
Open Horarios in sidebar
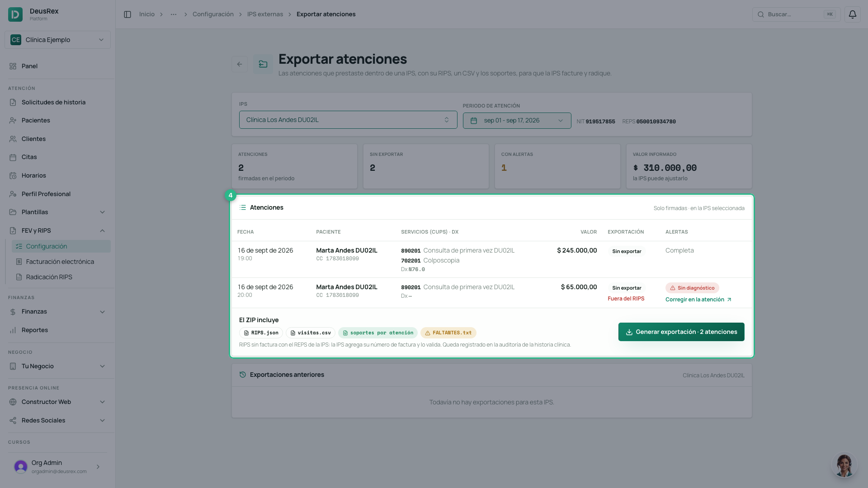click(x=57, y=175)
